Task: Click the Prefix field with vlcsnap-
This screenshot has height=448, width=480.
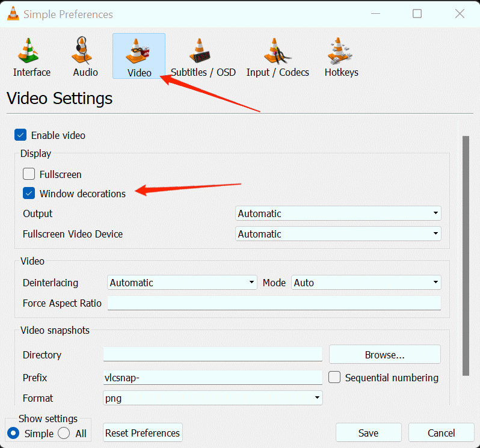Action: pos(213,377)
